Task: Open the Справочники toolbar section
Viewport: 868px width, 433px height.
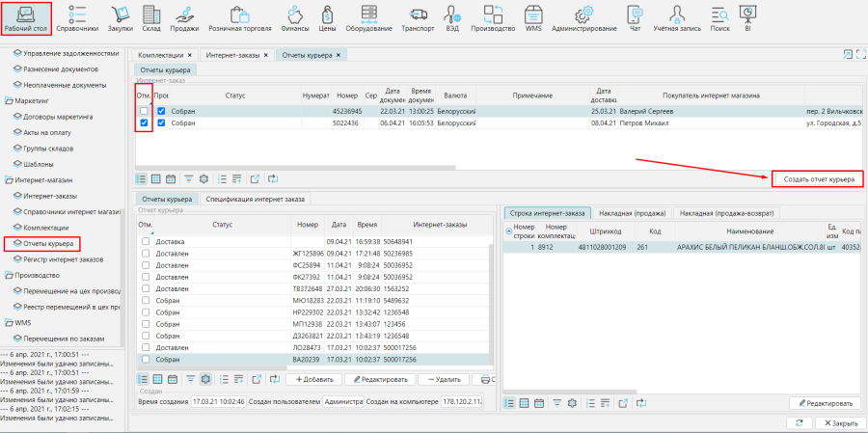Action: coord(77,17)
